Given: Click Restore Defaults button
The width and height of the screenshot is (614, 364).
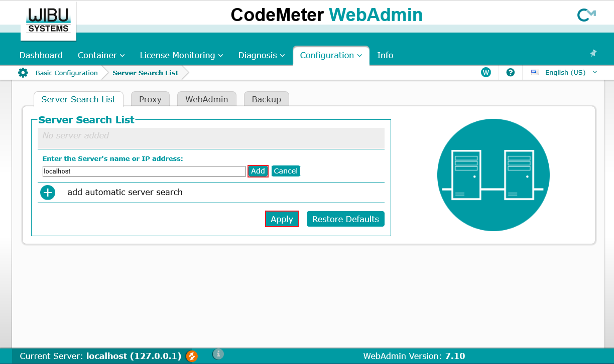Looking at the screenshot, I should click(x=345, y=219).
